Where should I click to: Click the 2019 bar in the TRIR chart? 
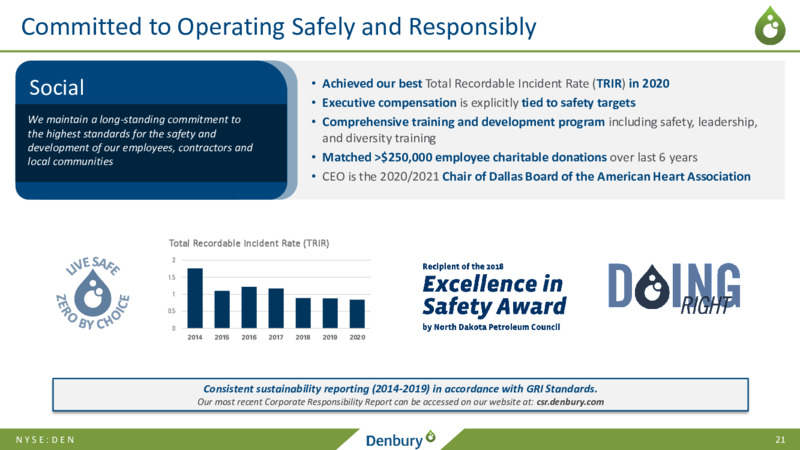(x=330, y=313)
